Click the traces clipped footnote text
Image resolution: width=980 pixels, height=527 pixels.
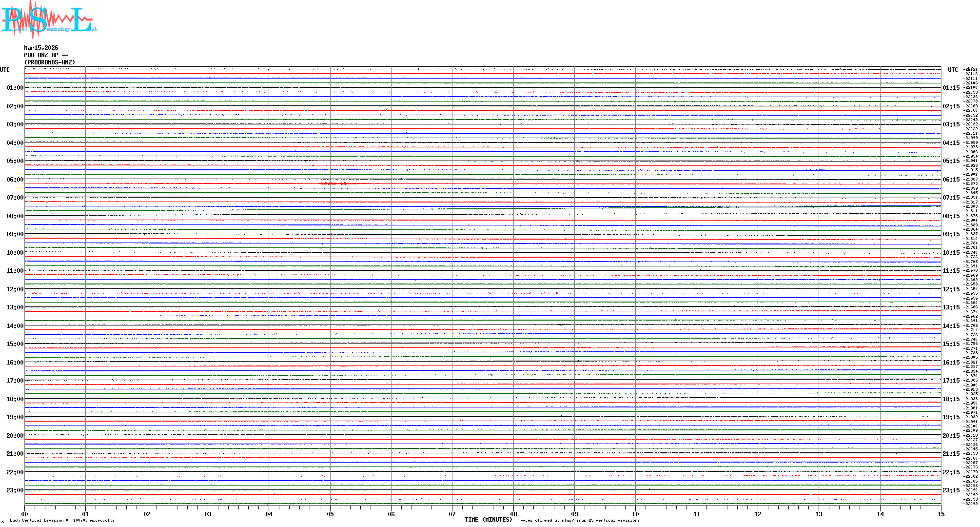click(578, 520)
